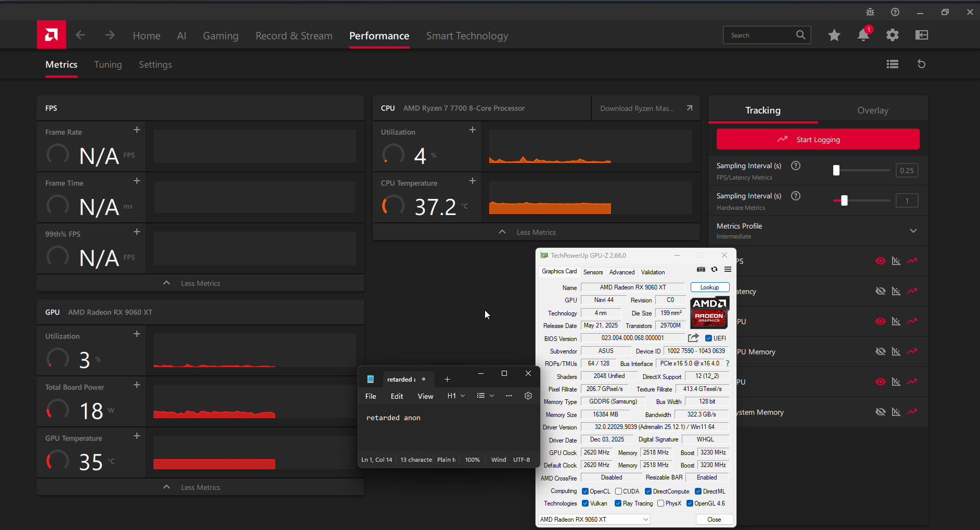Go forward with the right arrow icon
980x530 pixels.
click(x=110, y=35)
